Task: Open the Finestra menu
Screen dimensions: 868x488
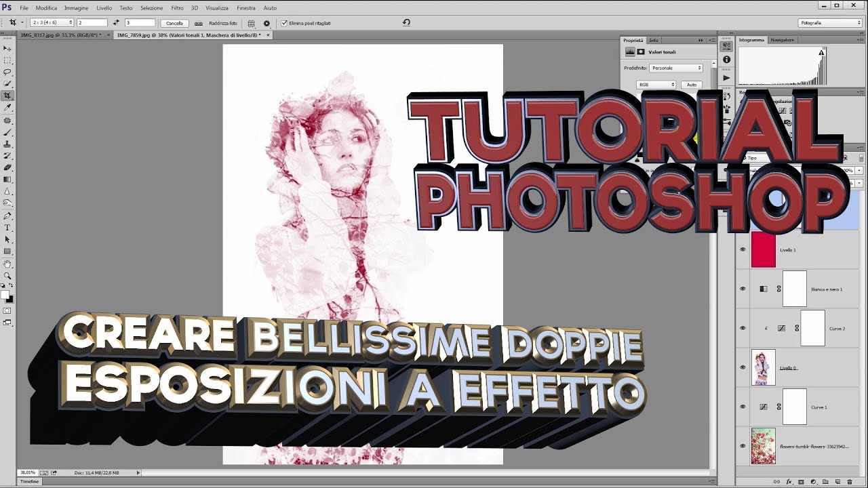Action: tap(246, 8)
